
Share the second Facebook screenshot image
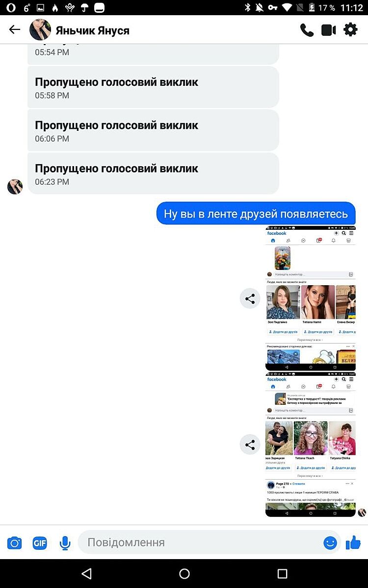(250, 445)
